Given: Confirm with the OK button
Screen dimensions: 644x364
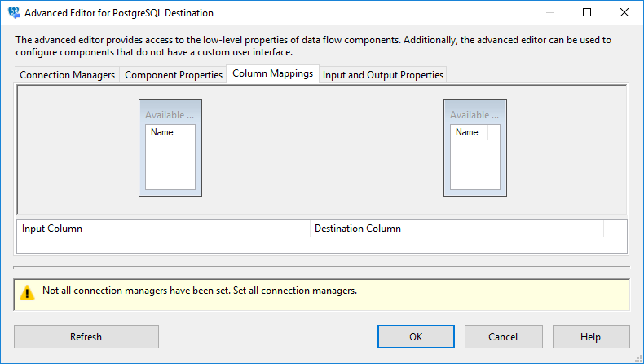Looking at the screenshot, I should tap(416, 337).
